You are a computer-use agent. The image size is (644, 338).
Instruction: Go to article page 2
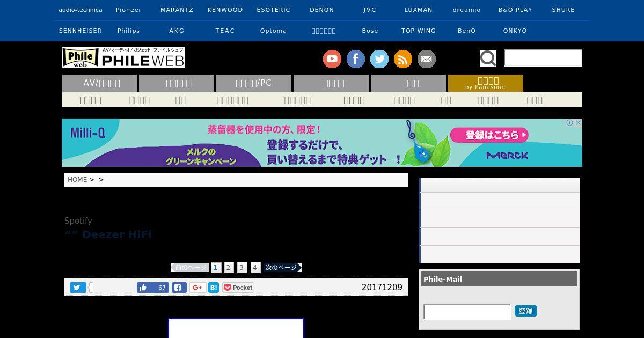229,267
